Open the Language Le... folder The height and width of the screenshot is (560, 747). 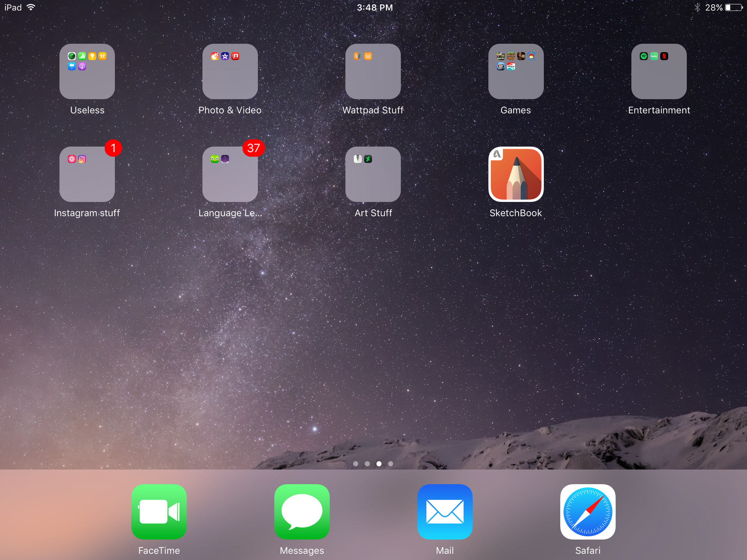pos(230,174)
